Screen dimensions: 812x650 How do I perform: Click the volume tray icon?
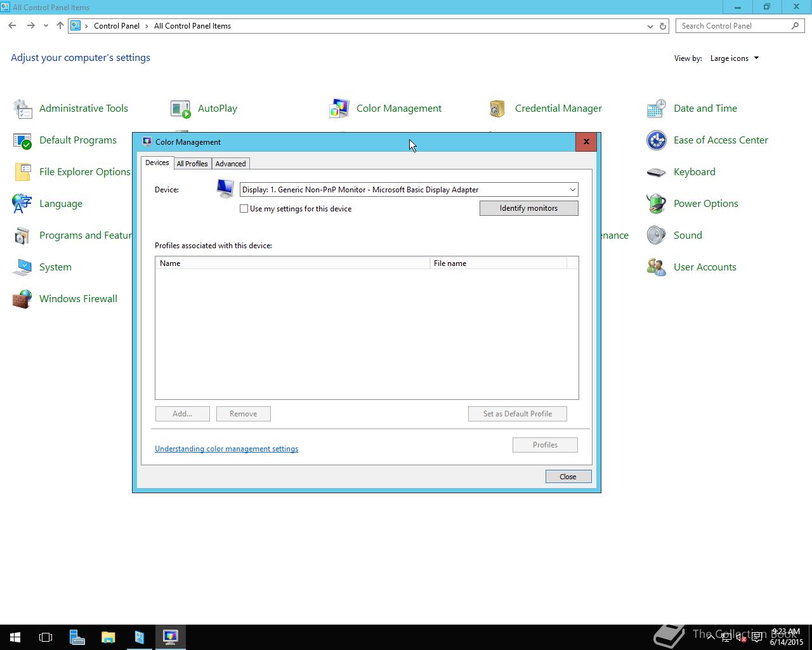click(x=741, y=639)
